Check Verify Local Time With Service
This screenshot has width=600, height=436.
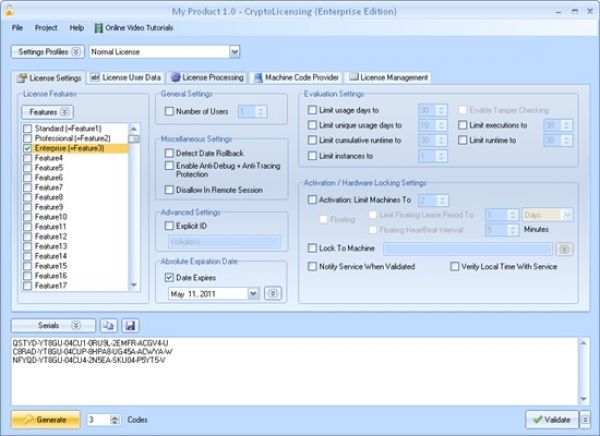coord(455,266)
